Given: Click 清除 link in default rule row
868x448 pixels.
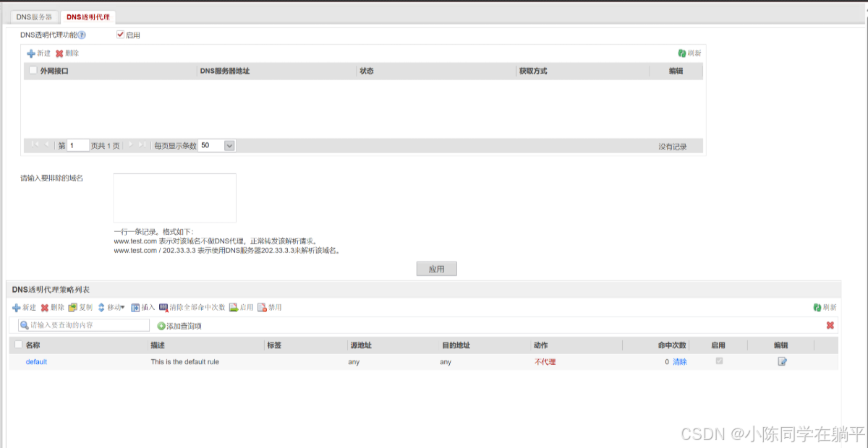Looking at the screenshot, I should [x=680, y=362].
